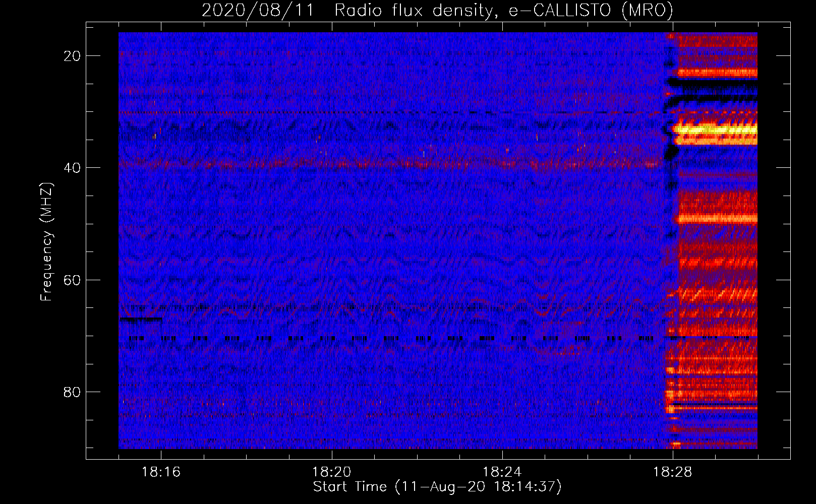Click the 80 MHz frequency tick label
The width and height of the screenshot is (816, 504).
coord(72,392)
